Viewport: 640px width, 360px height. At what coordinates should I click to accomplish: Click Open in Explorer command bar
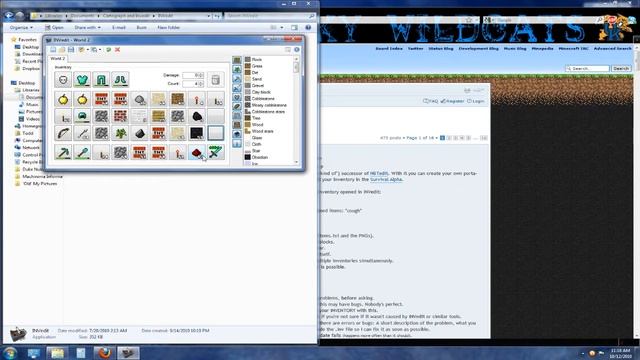tap(54, 27)
